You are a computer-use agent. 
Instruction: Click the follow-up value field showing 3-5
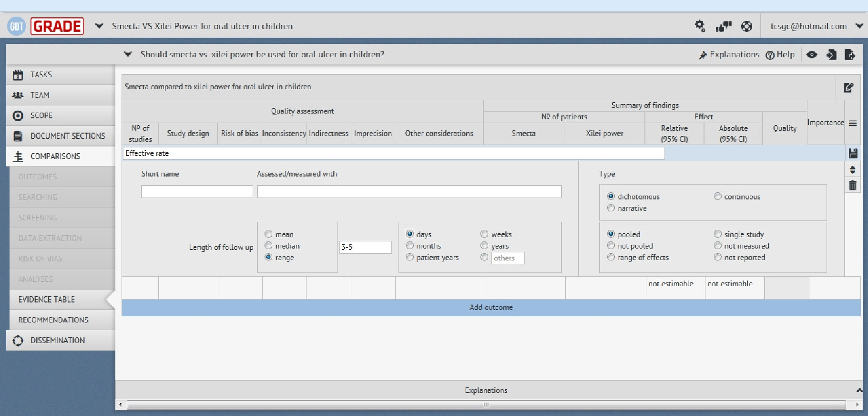365,247
